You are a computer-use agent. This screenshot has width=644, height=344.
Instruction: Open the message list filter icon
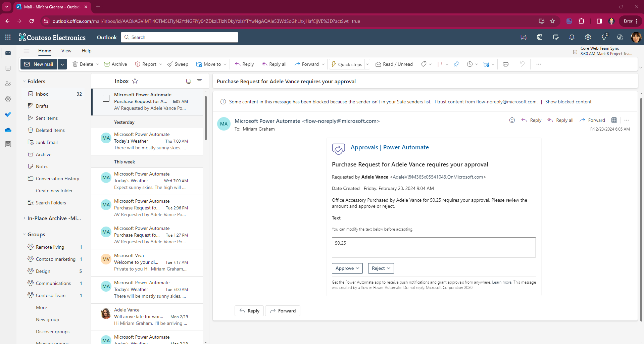199,81
